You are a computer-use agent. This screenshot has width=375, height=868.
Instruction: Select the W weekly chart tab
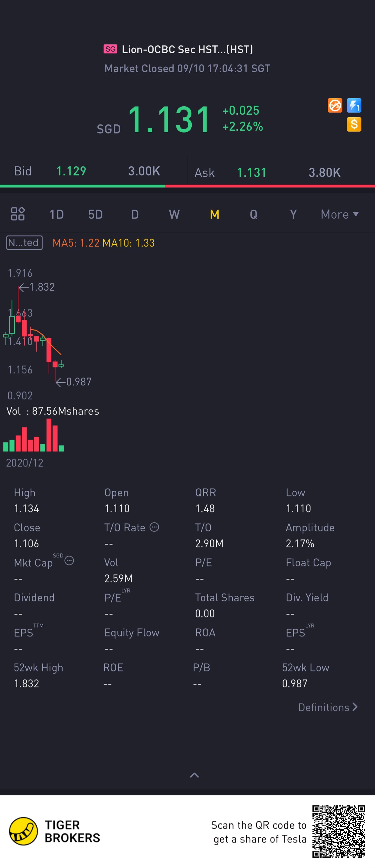click(174, 214)
